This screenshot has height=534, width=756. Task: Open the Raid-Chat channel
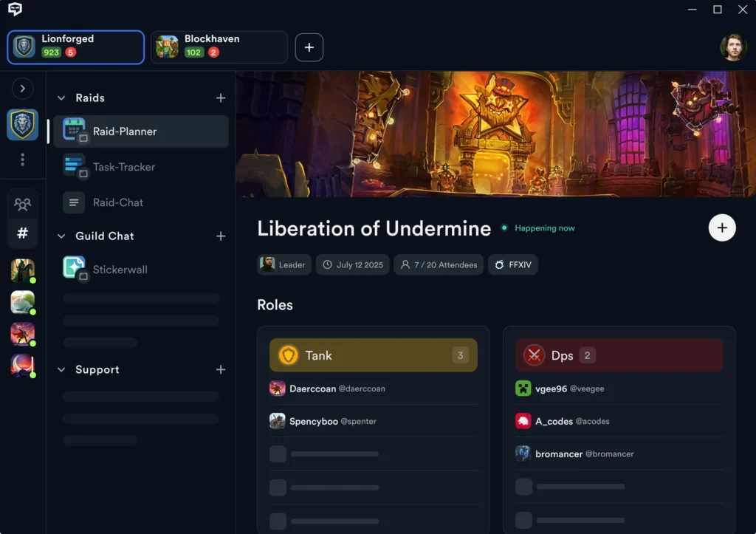141,202
